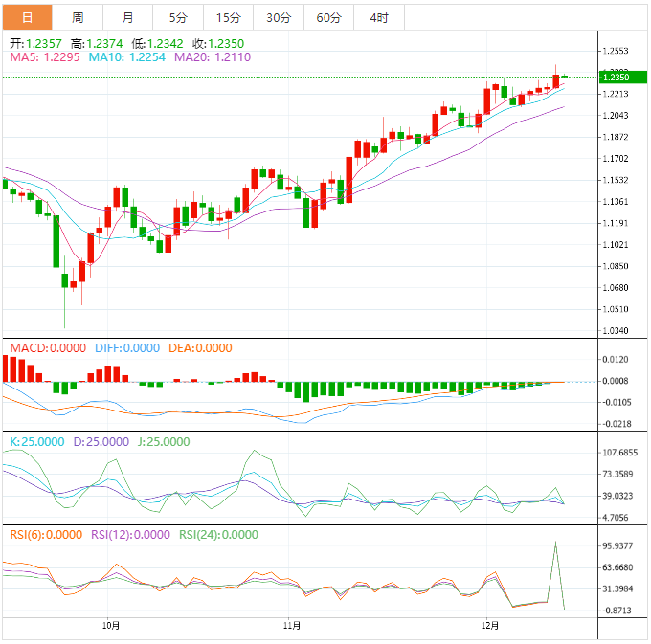The image size is (651, 644).
Task: Click the RSI(24):0.0000 label
Action: tap(218, 535)
